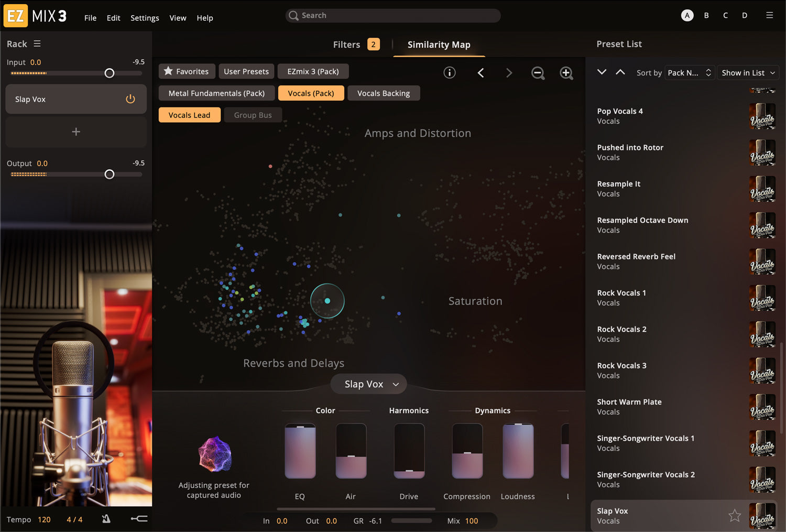Toggle the Group Bus filter
This screenshot has width=786, height=532.
tap(253, 115)
